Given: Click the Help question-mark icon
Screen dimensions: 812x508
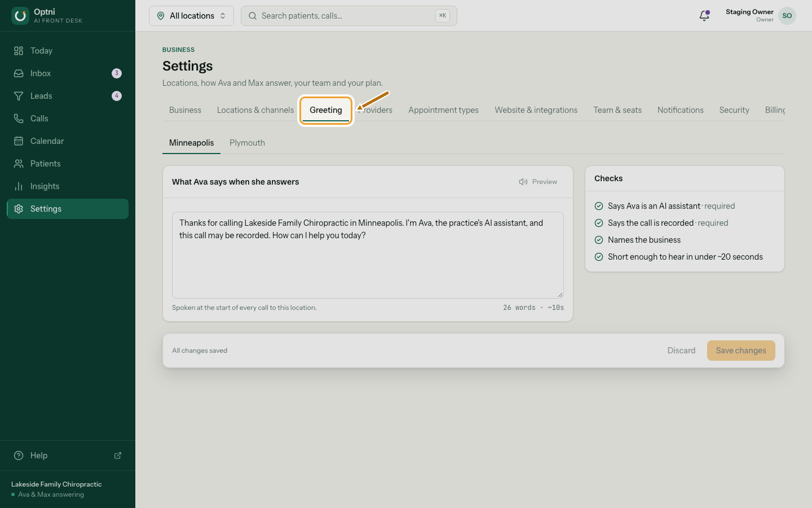Looking at the screenshot, I should point(19,456).
